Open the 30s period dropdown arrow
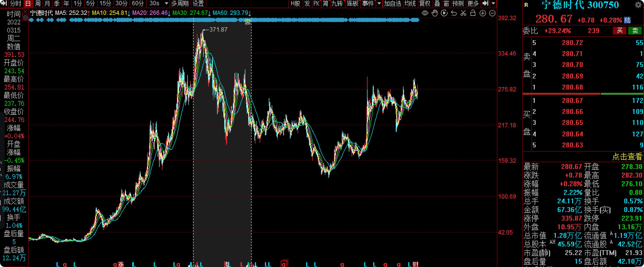This screenshot has width=644, height=267. pyautogui.click(x=166, y=4)
